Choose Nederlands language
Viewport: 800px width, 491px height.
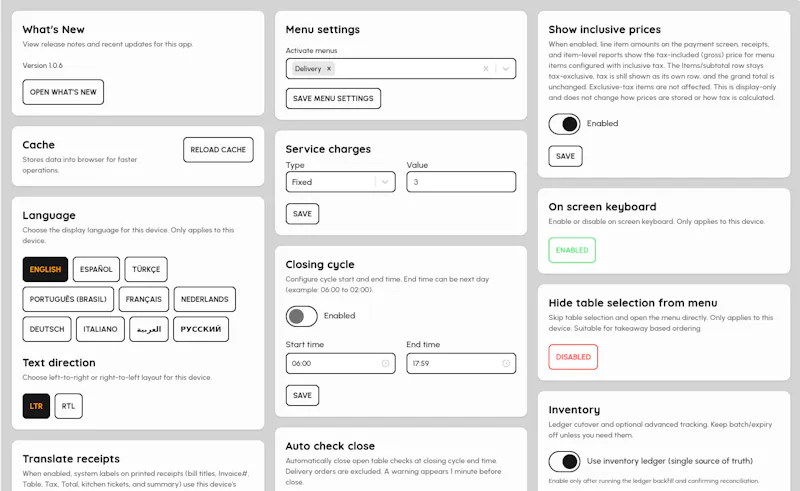(205, 299)
